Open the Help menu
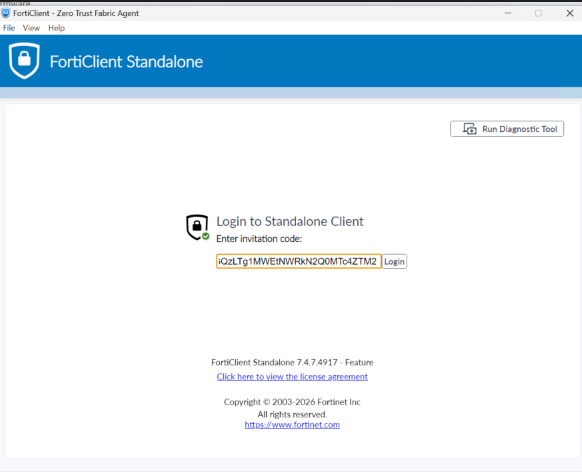This screenshot has height=472, width=582. [56, 28]
